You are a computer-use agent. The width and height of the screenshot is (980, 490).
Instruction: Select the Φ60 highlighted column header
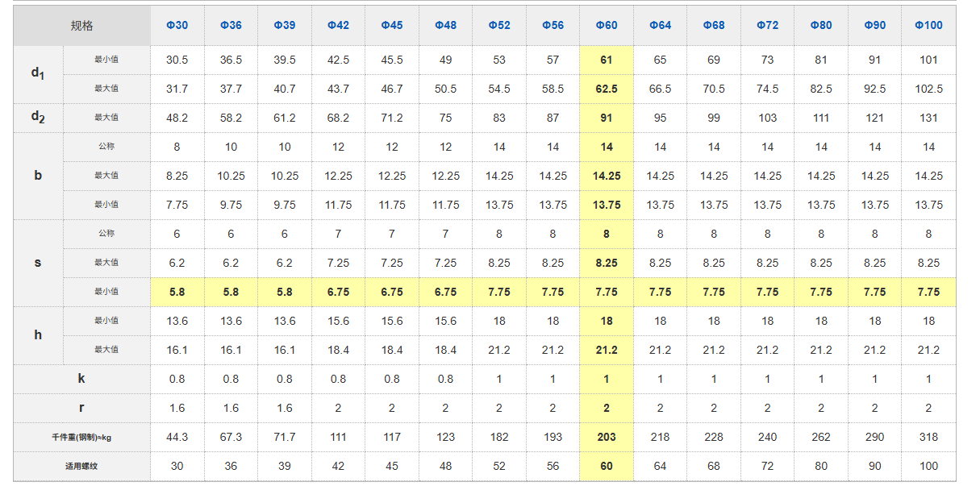(607, 25)
